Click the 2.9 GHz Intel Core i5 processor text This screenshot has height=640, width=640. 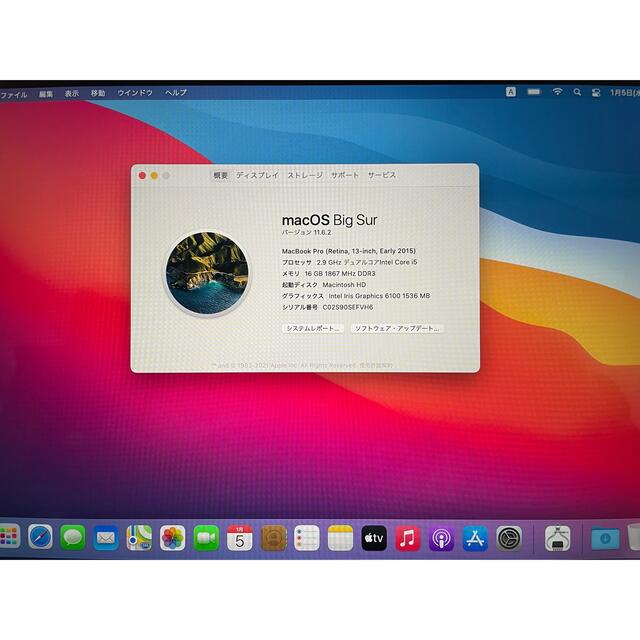(x=367, y=262)
